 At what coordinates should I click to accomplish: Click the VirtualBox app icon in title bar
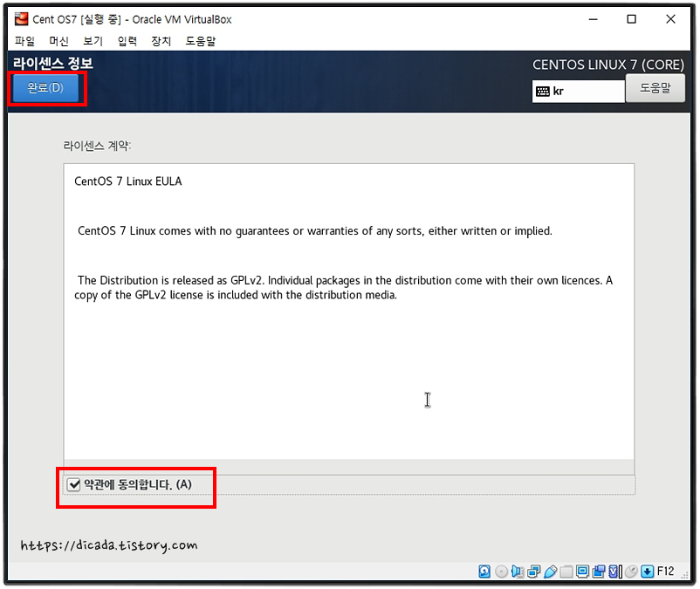click(21, 19)
